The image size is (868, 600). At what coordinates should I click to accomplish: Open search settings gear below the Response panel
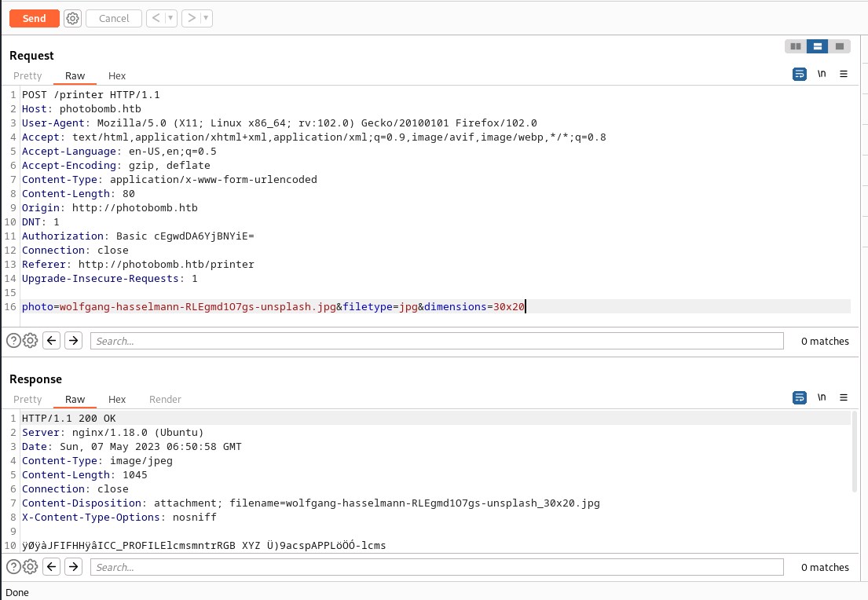click(30, 566)
